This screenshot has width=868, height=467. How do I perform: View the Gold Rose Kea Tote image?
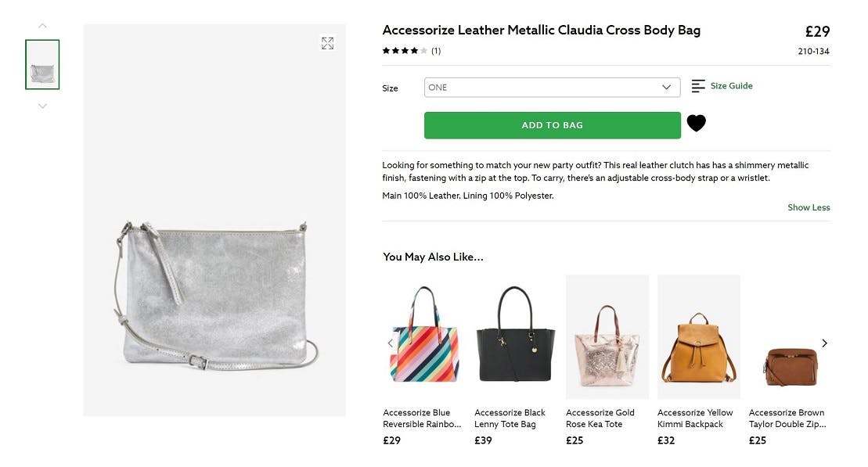[x=607, y=336]
